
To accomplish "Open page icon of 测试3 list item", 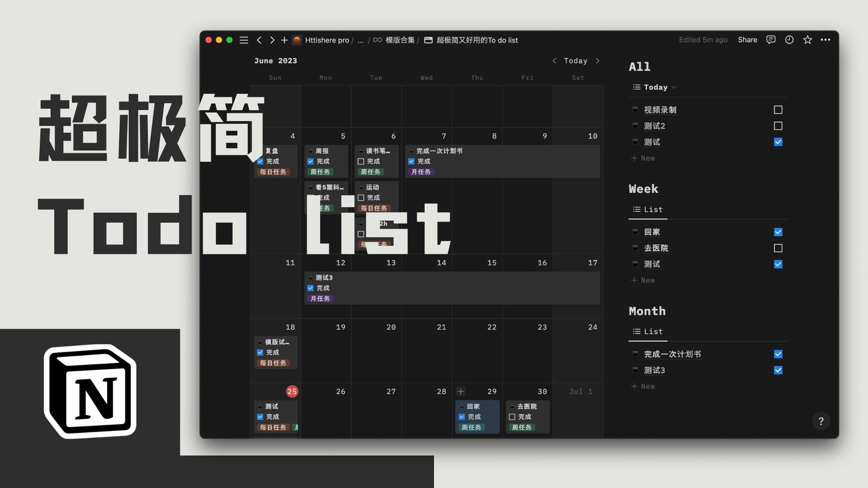I will (635, 370).
